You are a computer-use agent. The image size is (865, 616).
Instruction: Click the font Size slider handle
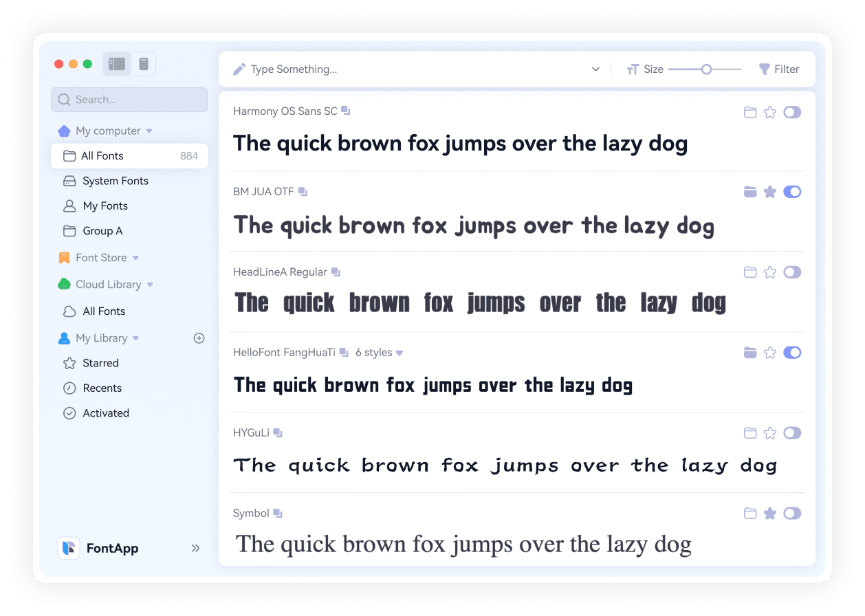pyautogui.click(x=706, y=69)
